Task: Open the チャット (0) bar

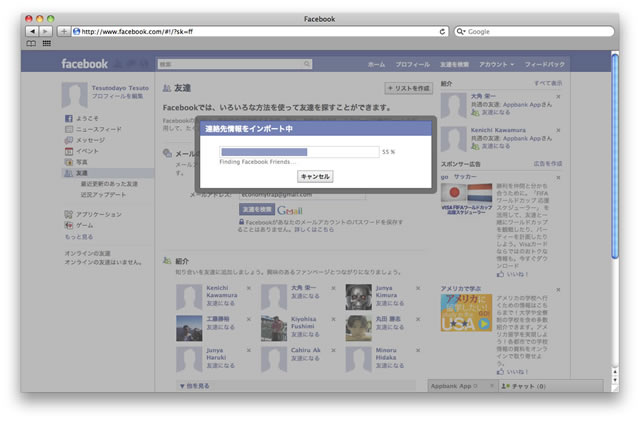Action: point(550,386)
